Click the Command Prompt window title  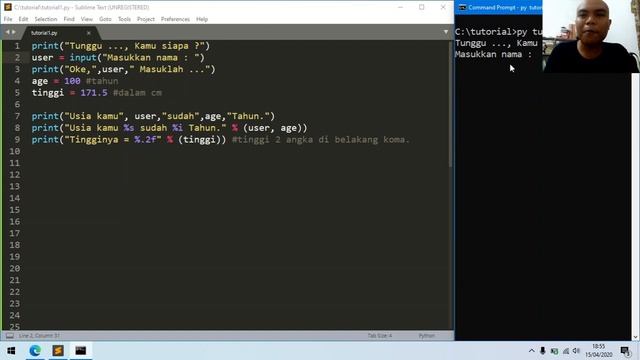click(505, 7)
